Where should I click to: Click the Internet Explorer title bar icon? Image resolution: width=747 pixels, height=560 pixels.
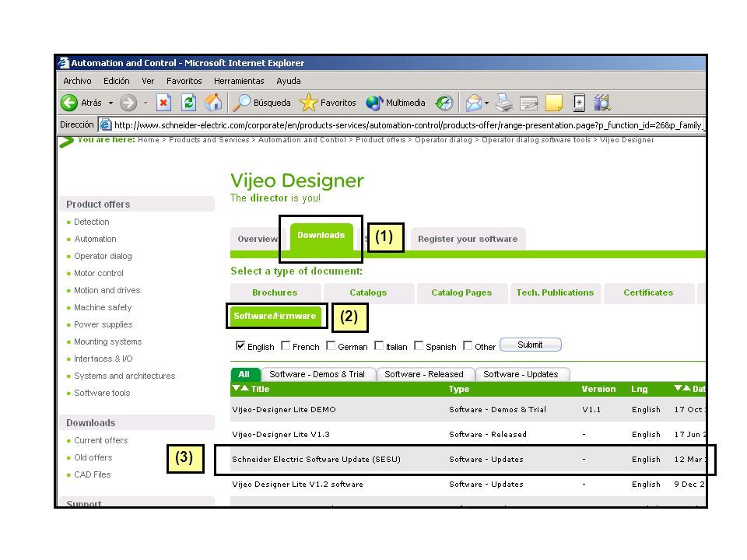63,63
